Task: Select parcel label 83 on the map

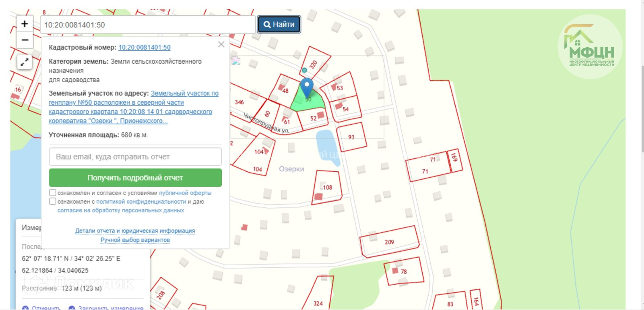Action: (450, 304)
